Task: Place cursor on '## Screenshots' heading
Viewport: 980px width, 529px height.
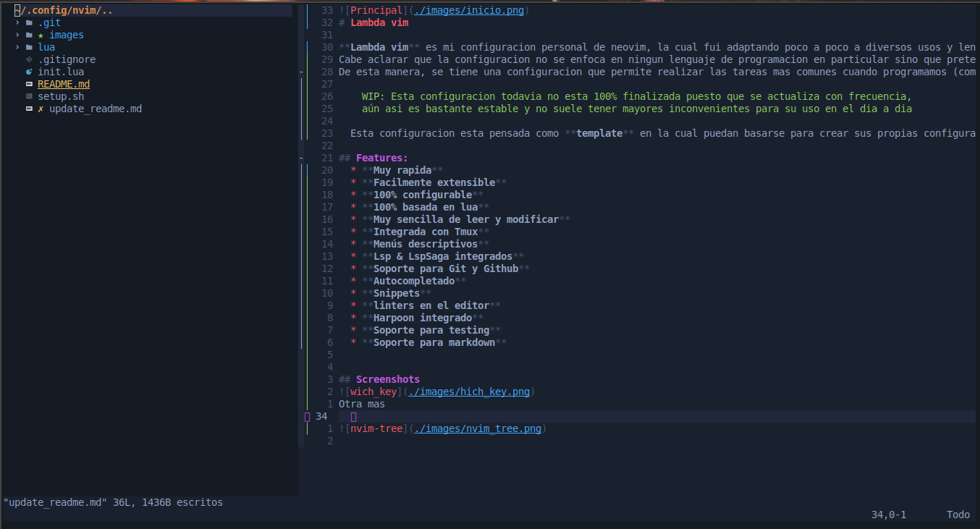Action: click(379, 379)
